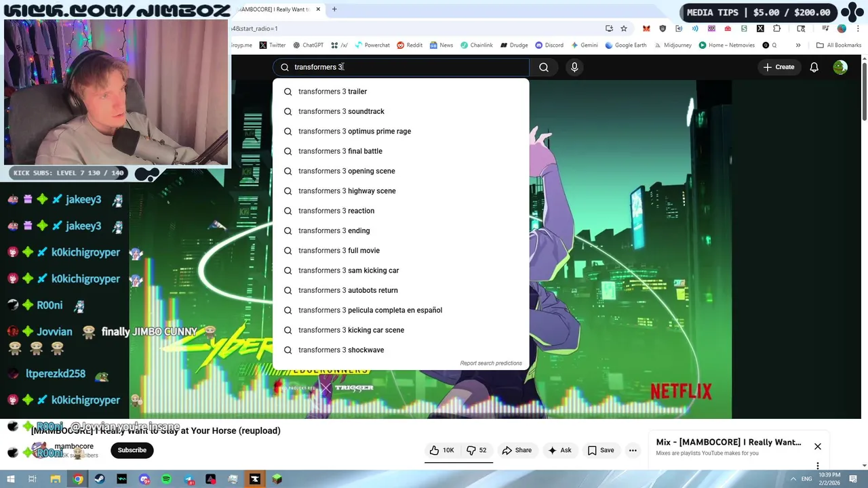
Task: Open the more actions ellipsis menu
Action: point(633,450)
